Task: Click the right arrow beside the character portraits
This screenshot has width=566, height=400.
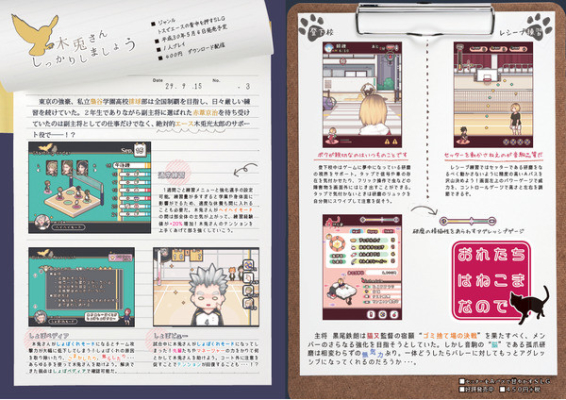Action: tap(95, 168)
